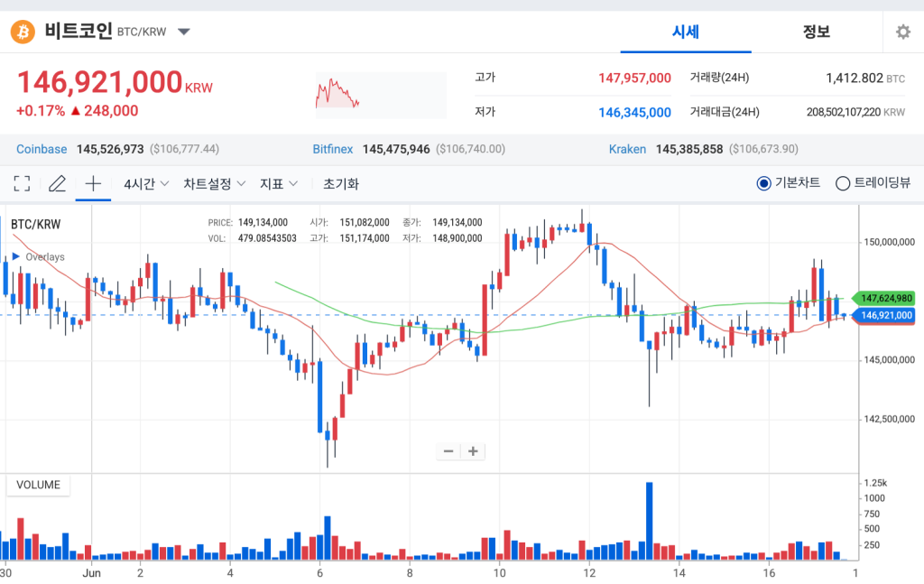This screenshot has width=924, height=584.
Task: Click the Jun date axis label
Action: pyautogui.click(x=91, y=573)
